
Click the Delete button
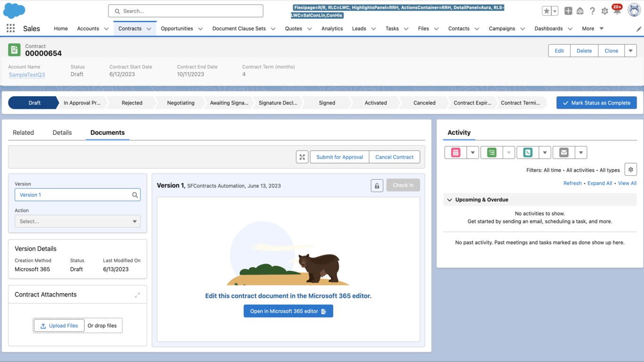point(584,51)
